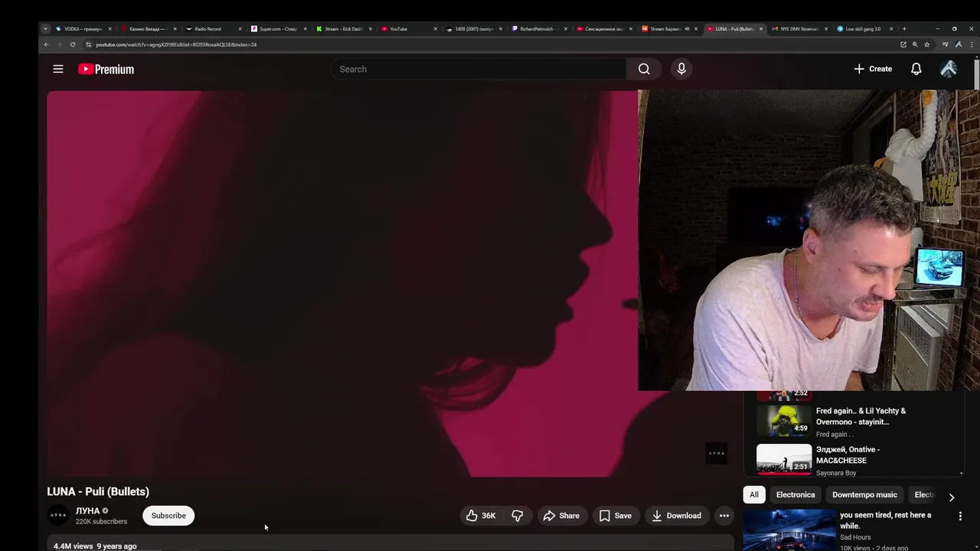This screenshot has width=980, height=551.
Task: Open the browser three-dot menu
Action: pos(972,44)
